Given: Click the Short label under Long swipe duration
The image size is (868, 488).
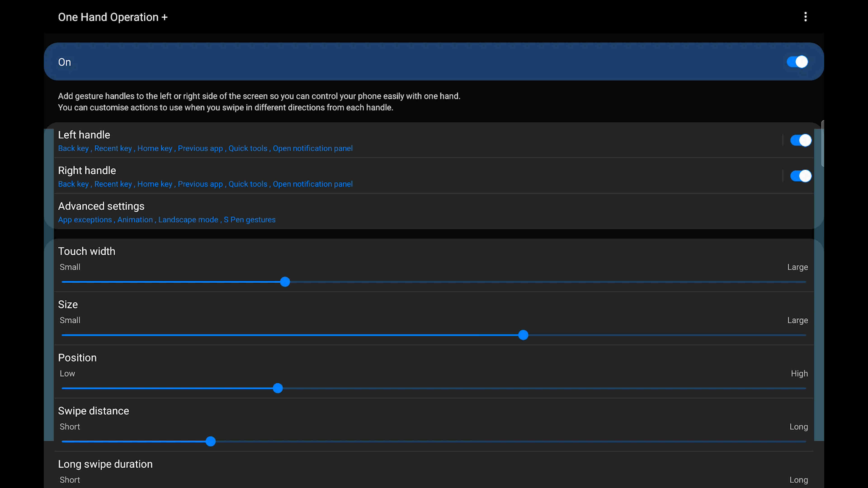Looking at the screenshot, I should [70, 480].
